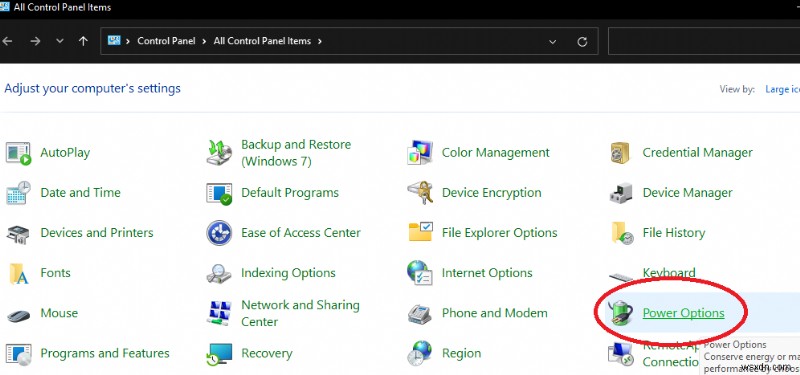Open the Backup and Restore icon

[x=219, y=153]
